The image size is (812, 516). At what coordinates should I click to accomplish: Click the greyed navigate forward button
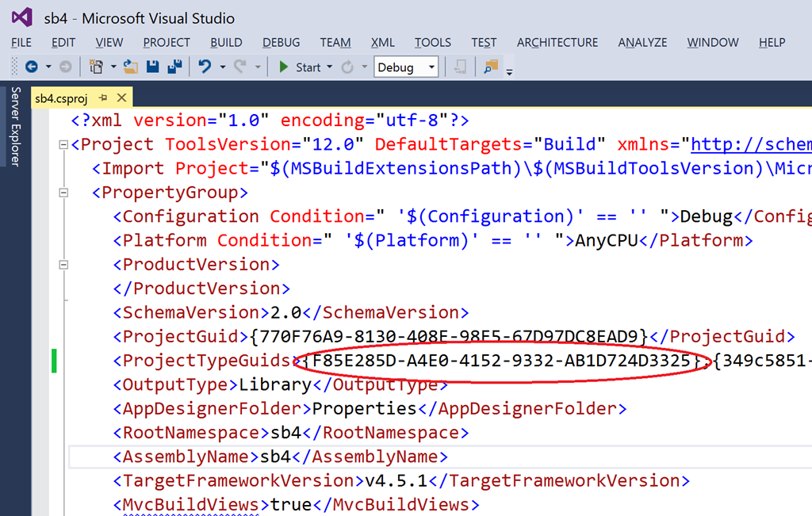[x=65, y=67]
